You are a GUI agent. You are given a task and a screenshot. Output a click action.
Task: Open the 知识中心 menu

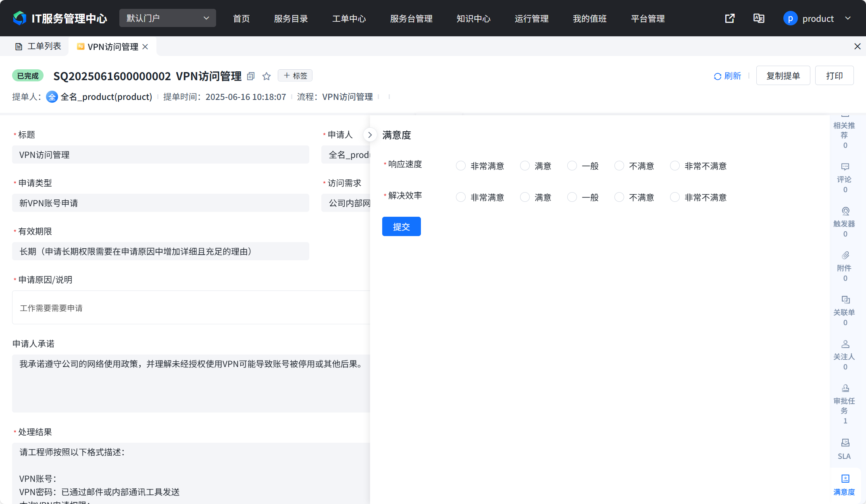point(473,19)
